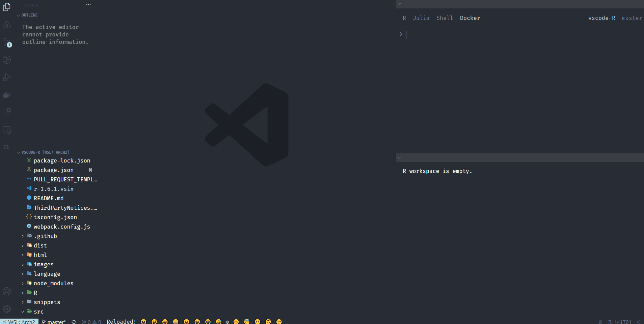Click the outline information message
This screenshot has height=324, width=644.
[x=55, y=34]
